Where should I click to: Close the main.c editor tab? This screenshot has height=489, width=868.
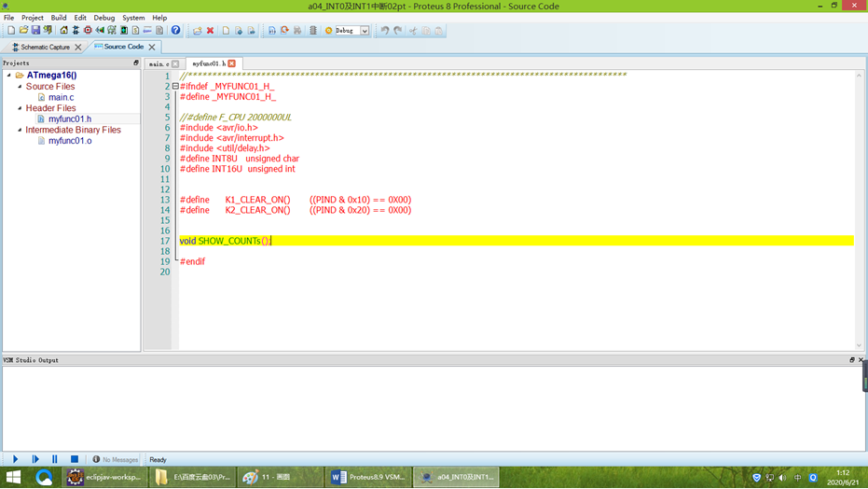(175, 63)
